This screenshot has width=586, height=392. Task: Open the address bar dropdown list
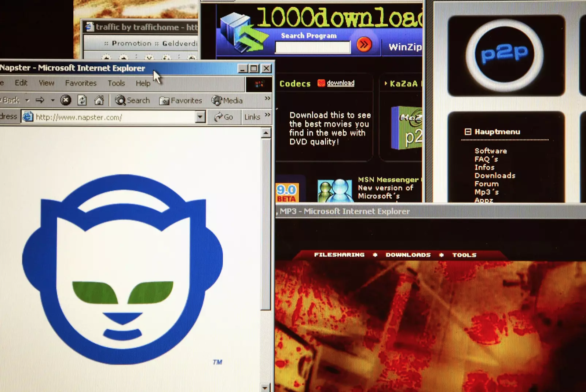(x=200, y=117)
